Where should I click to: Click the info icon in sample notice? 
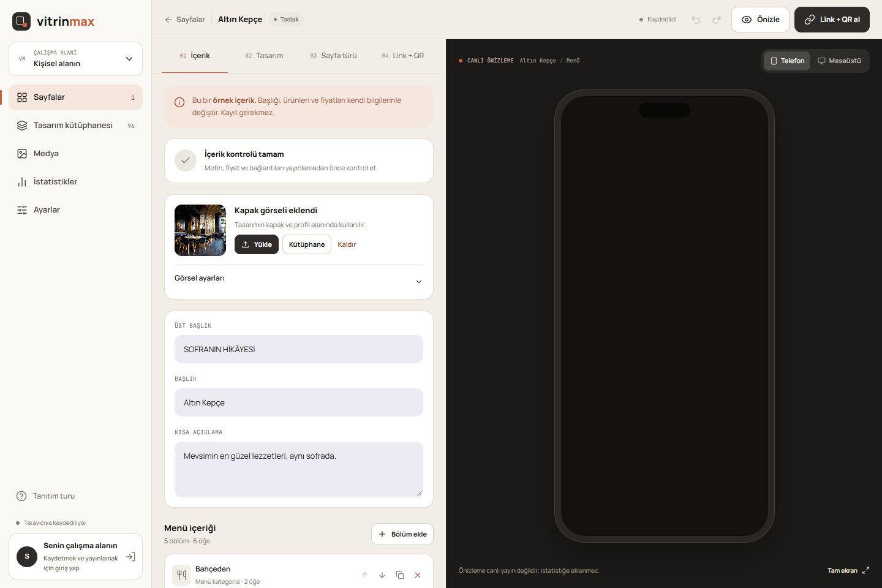[x=179, y=102]
